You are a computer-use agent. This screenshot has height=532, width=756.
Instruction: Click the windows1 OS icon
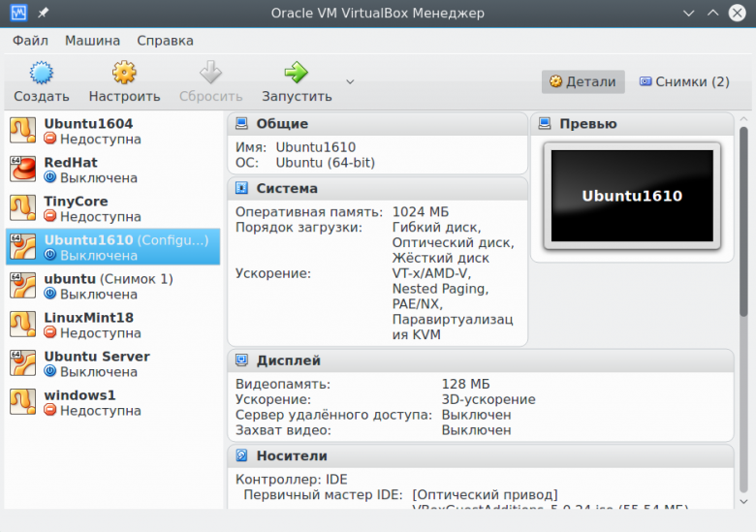[22, 402]
